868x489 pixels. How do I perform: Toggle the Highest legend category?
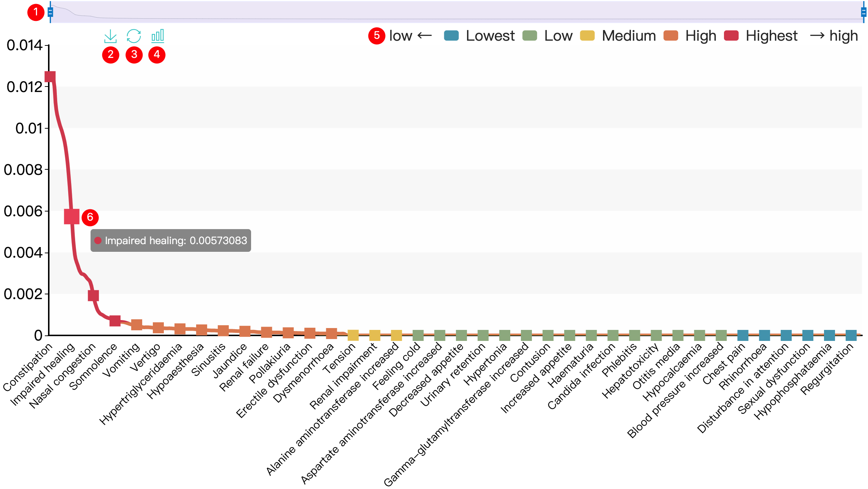pos(731,36)
